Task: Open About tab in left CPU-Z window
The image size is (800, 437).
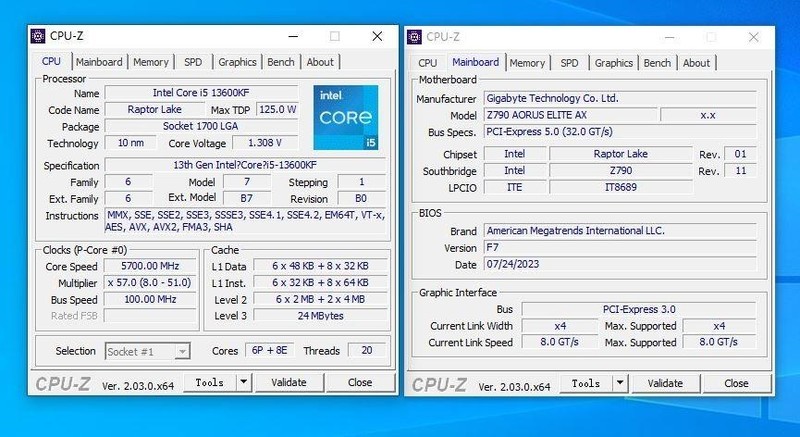Action: pyautogui.click(x=320, y=62)
